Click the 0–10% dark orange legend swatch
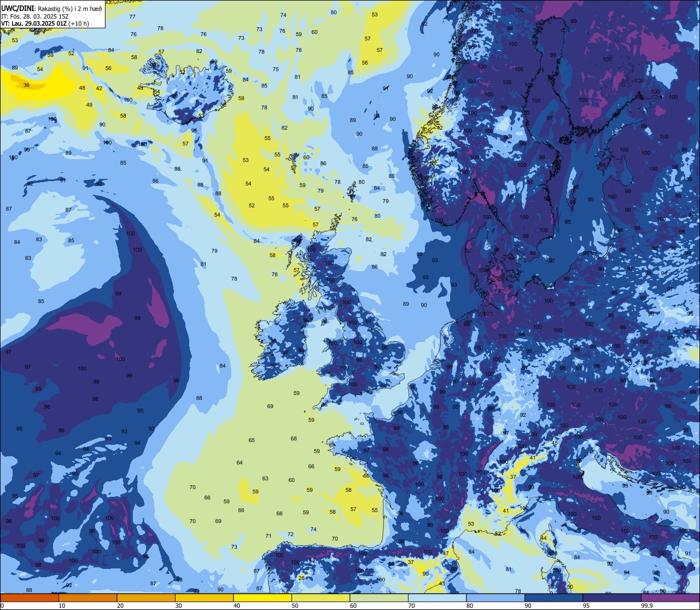The image size is (700, 610). [30, 597]
